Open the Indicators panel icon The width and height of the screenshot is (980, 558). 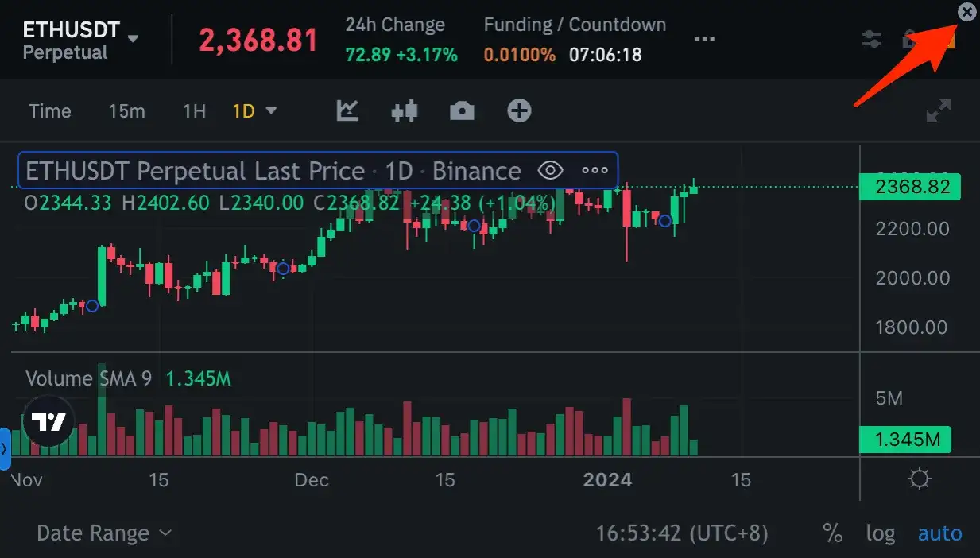[x=347, y=110]
